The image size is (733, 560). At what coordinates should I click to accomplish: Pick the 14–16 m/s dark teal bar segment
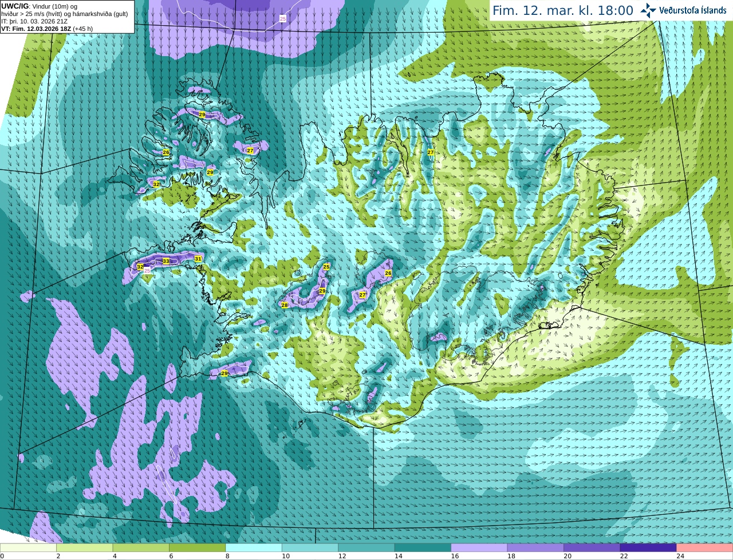[423, 548]
